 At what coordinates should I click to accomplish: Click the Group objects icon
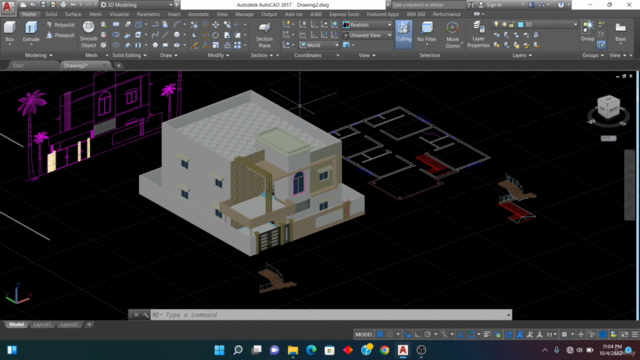pos(587,31)
